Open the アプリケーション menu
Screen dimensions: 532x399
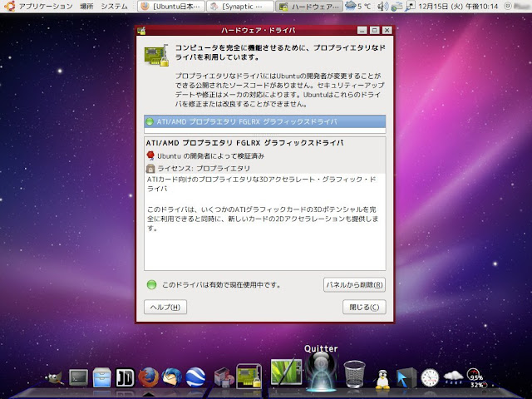pyautogui.click(x=46, y=6)
